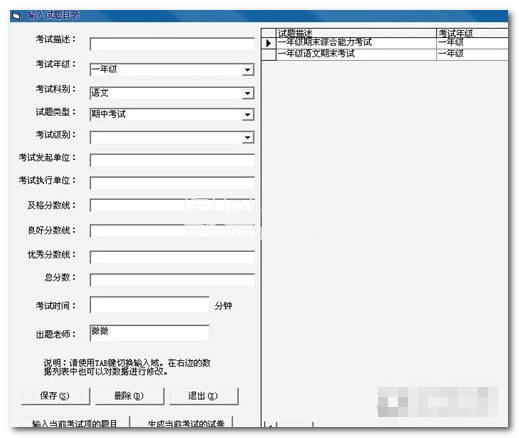Focus the 考试发起单位 input field
The image size is (519, 438).
pyautogui.click(x=172, y=160)
